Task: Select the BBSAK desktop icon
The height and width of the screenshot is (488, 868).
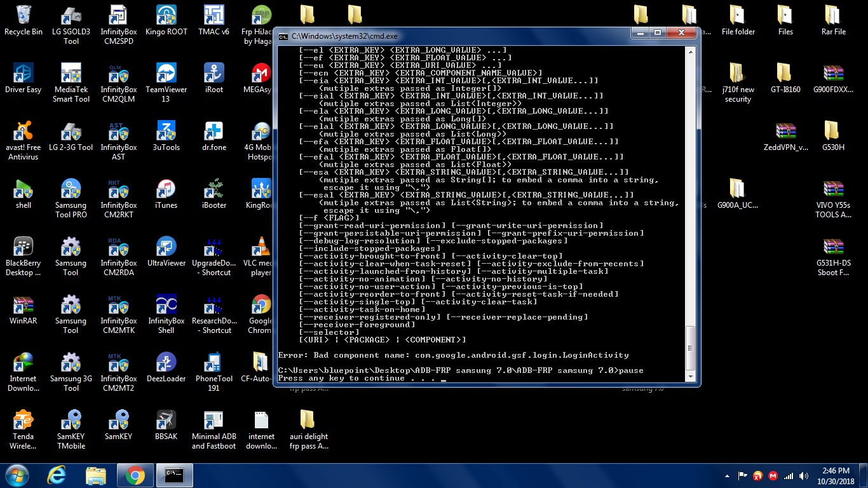Action: [x=166, y=425]
